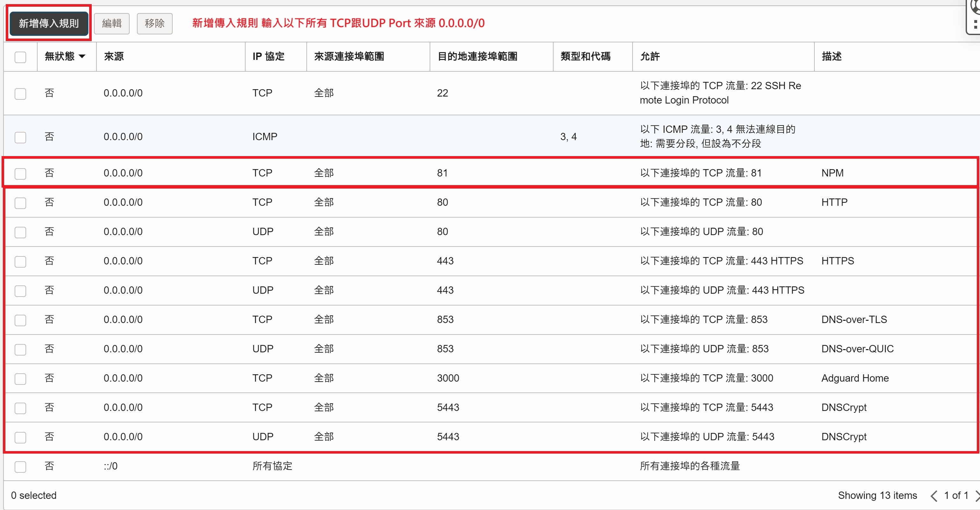This screenshot has width=980, height=510.
Task: Select the DNS-over-QUIC rule checkbox
Action: point(21,349)
